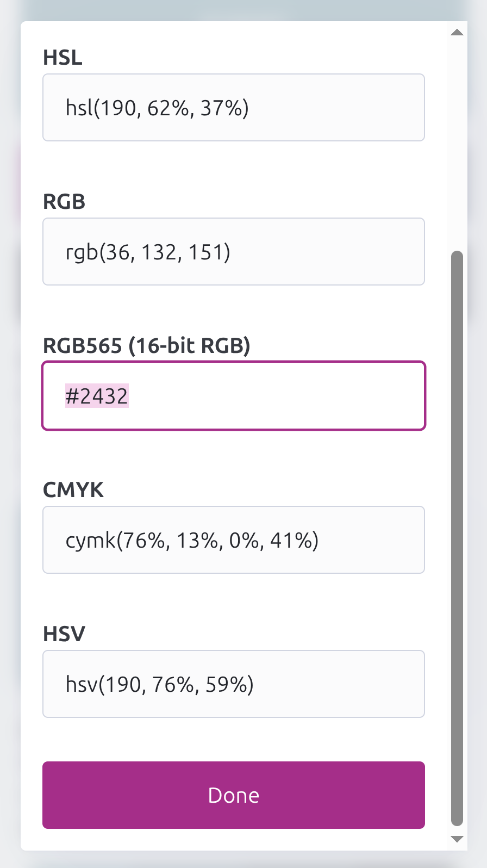Click the dimmed backdrop above the dialog

tap(243, 9)
